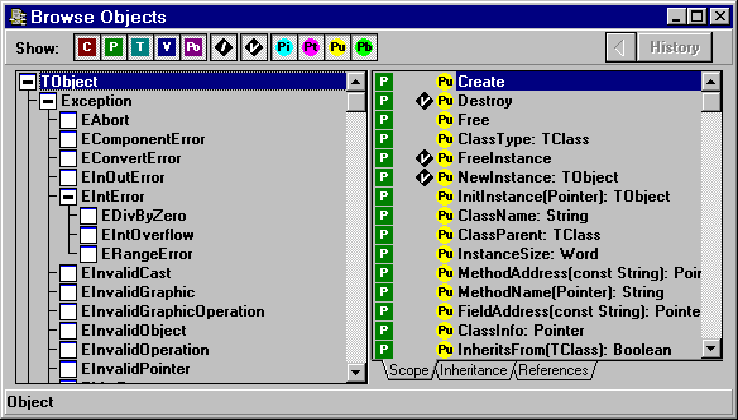Image resolution: width=738 pixels, height=420 pixels.
Task: Toggle the Variables (V) show filter
Action: pyautogui.click(x=167, y=47)
